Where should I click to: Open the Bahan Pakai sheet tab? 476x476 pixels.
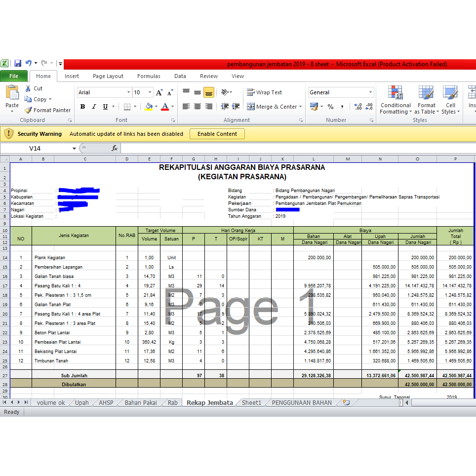(x=140, y=402)
